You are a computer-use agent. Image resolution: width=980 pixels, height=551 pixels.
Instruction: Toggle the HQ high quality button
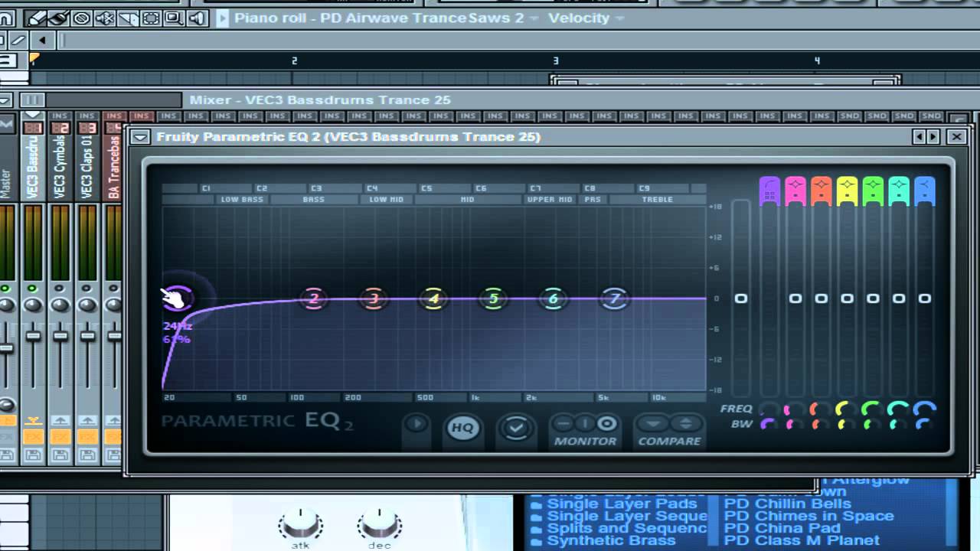click(x=462, y=429)
